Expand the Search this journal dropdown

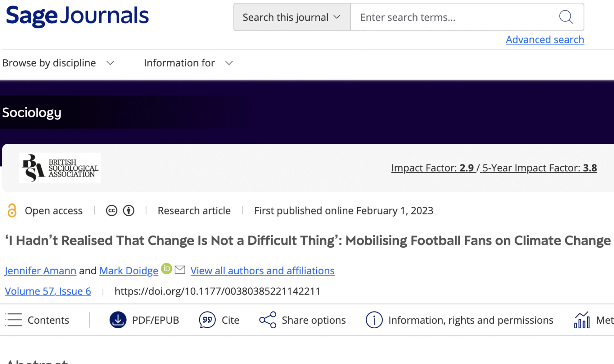(x=292, y=17)
